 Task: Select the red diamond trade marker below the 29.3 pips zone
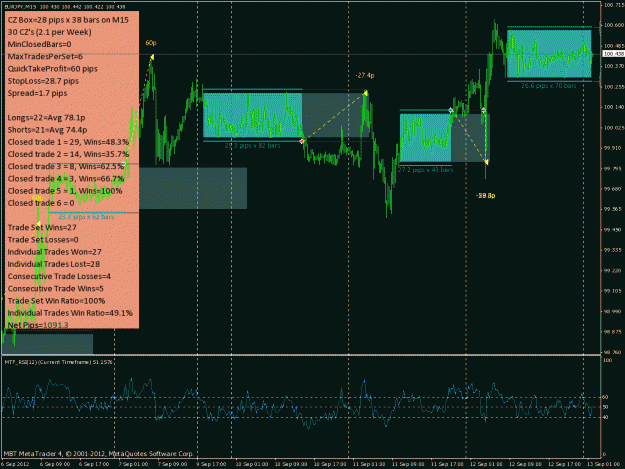302,141
